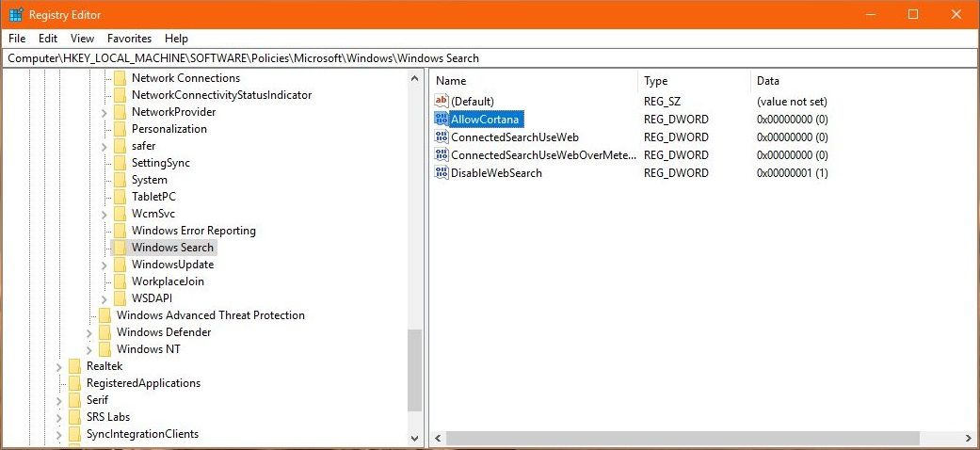Select the SRS Labs key label
The height and width of the screenshot is (450, 980).
[108, 417]
